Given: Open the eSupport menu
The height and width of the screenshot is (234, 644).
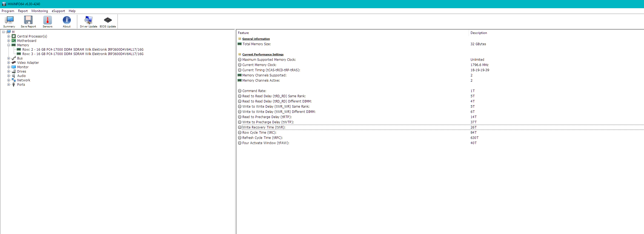Looking at the screenshot, I should (x=58, y=11).
